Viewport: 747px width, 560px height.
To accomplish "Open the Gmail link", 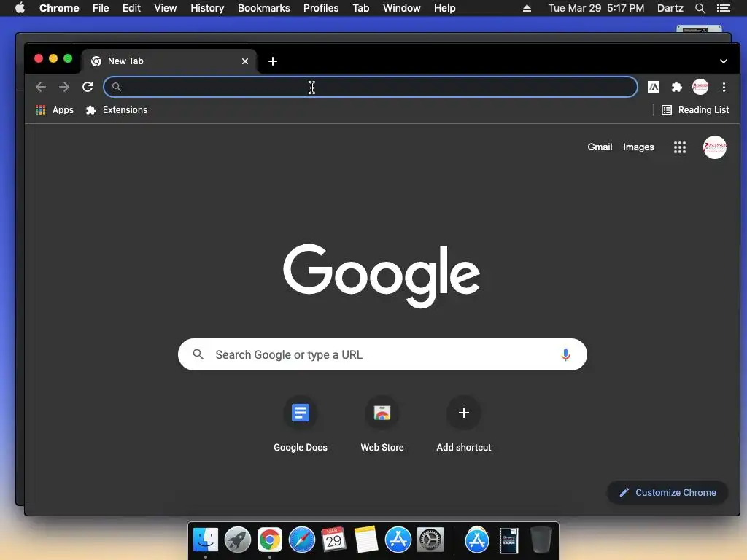I will (x=600, y=147).
